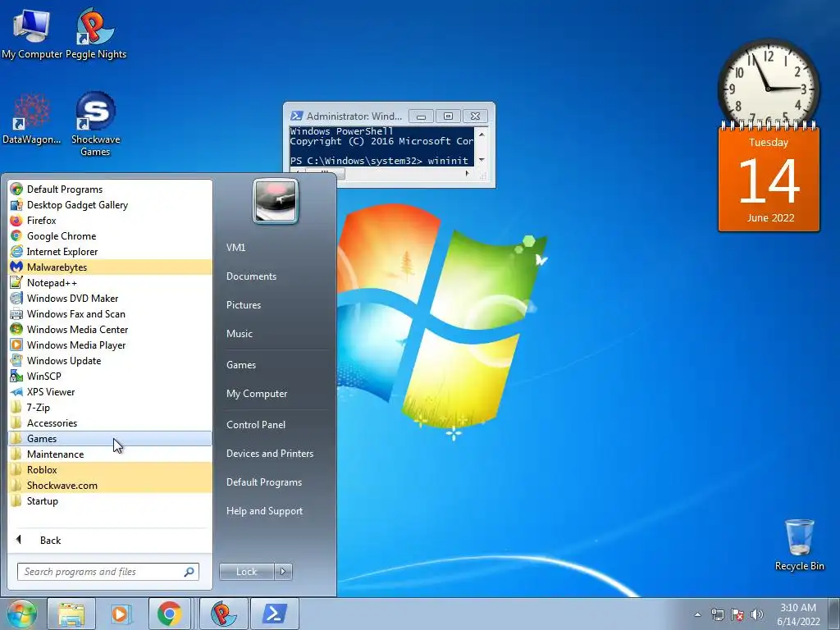Viewport: 840px width, 630px height.
Task: Switch to PowerShell on the taskbar
Action: tap(274, 614)
